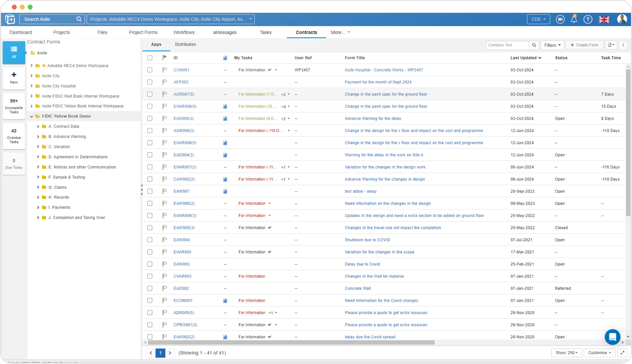The width and height of the screenshot is (632, 364).
Task: Open the help question mark icon
Action: pos(588,19)
